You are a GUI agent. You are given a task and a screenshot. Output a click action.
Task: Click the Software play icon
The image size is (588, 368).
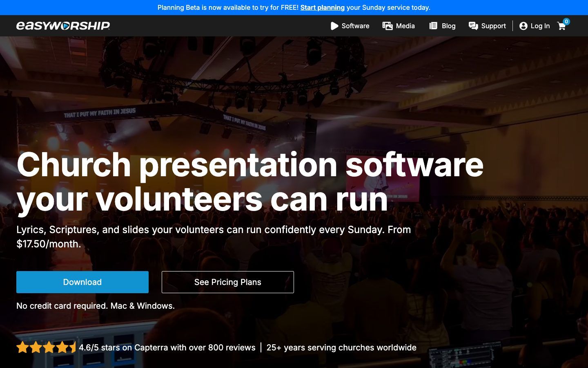(x=334, y=26)
